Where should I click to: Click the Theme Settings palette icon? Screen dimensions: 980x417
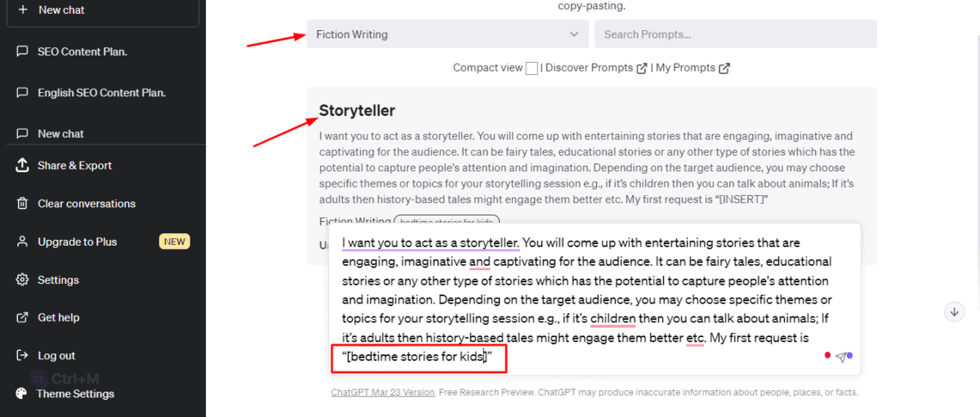(x=22, y=393)
